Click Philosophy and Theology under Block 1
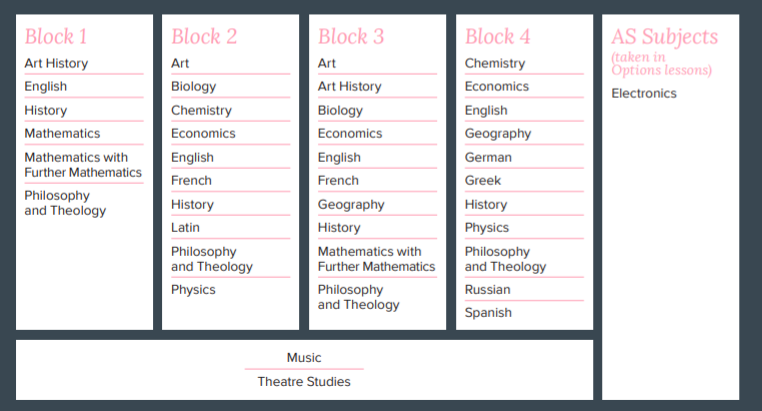The image size is (762, 411). click(65, 203)
